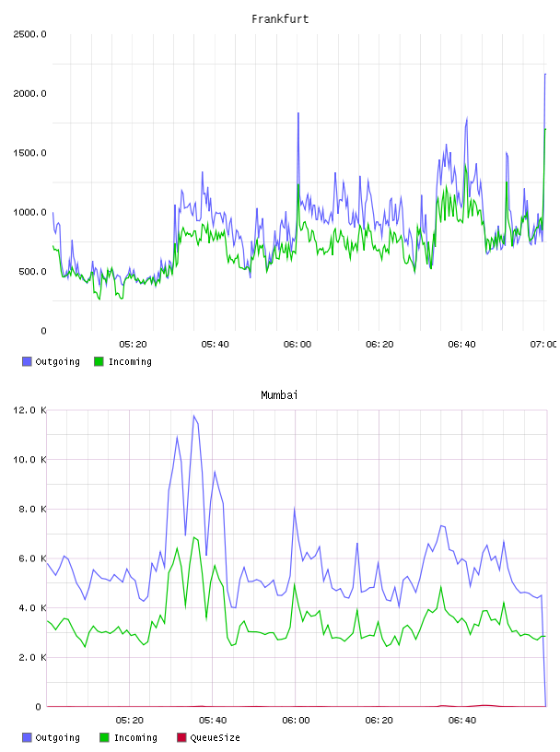Image resolution: width=560 pixels, height=752 pixels.
Task: Click the tallest Mumbai outgoing peak near 05:35
Action: coord(194,416)
